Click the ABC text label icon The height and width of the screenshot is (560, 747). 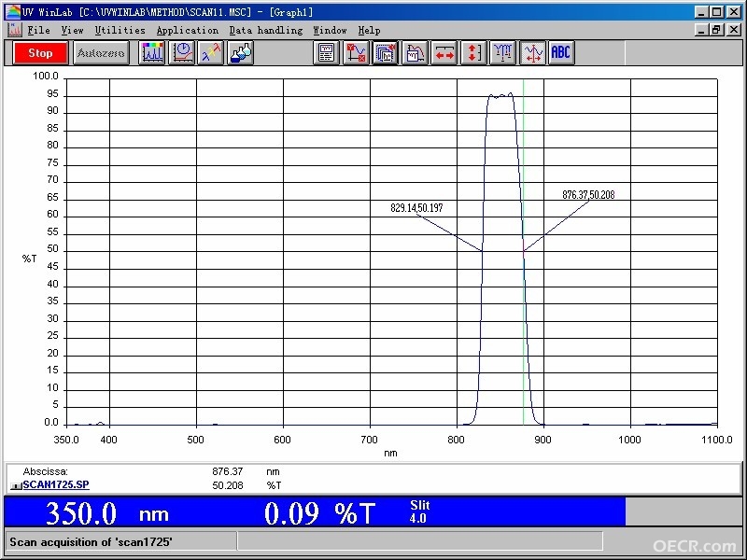561,52
